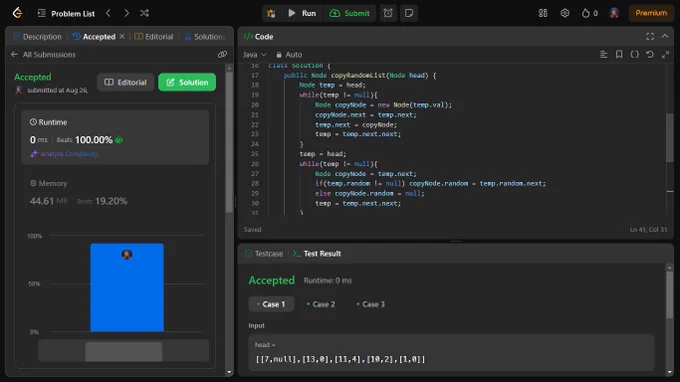Go to the previous problem arrow

[108, 13]
